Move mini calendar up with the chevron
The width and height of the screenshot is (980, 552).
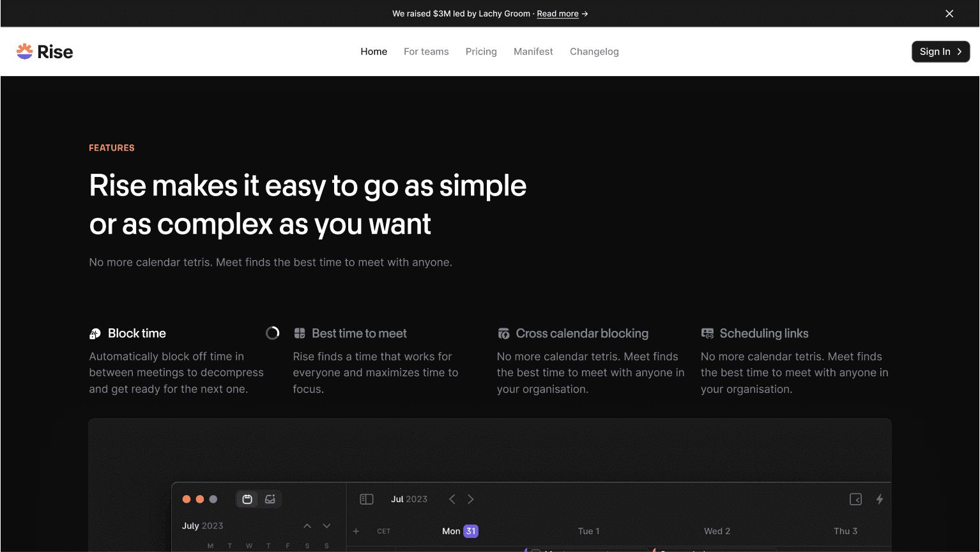point(307,526)
